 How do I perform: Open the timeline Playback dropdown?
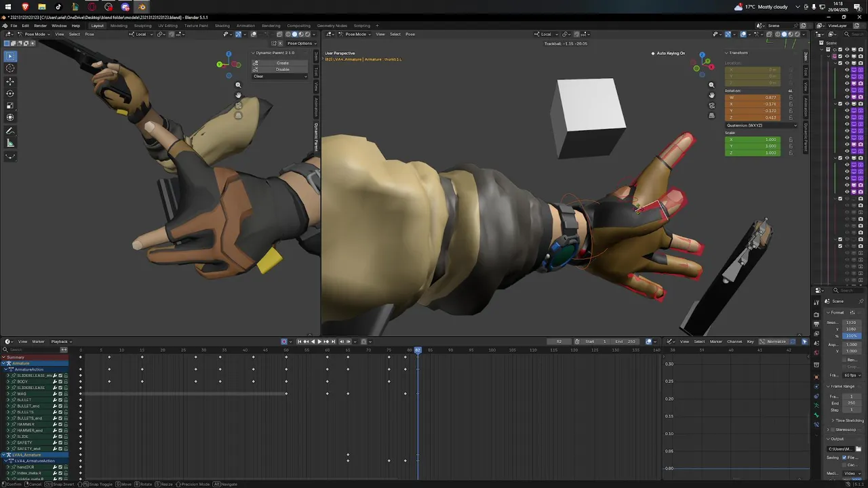(60, 342)
